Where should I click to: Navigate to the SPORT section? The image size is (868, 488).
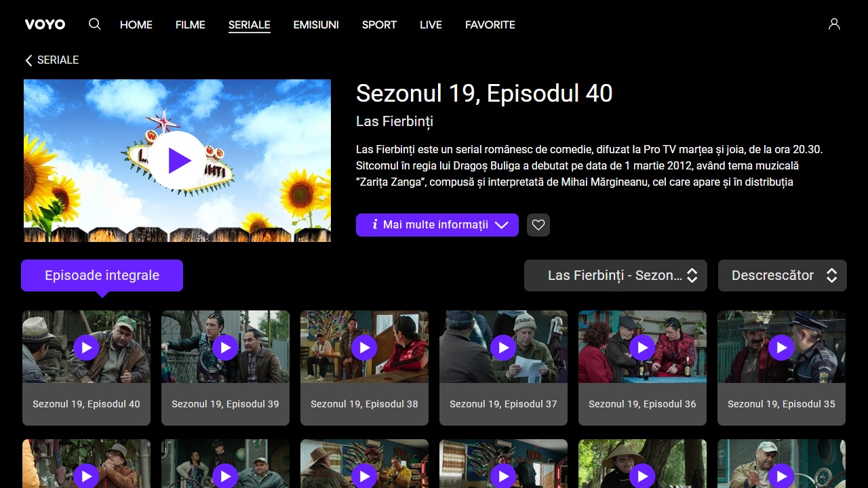pyautogui.click(x=379, y=24)
